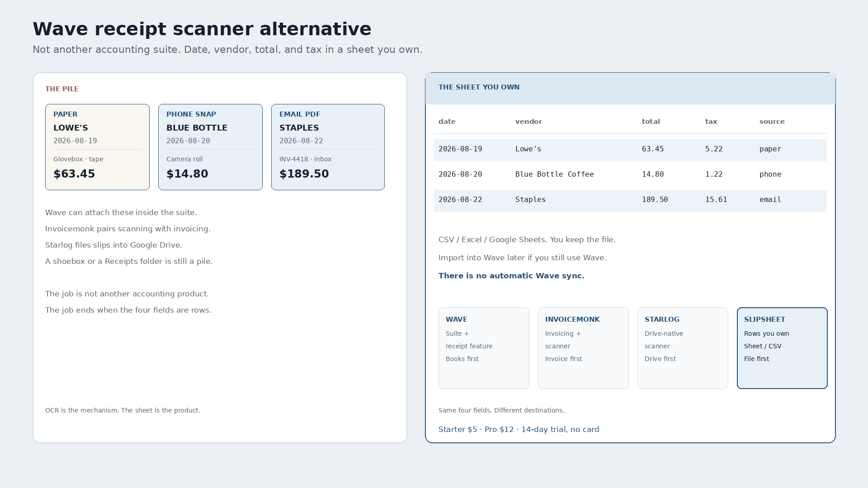The height and width of the screenshot is (488, 868).
Task: Select the 15.61 tax cell
Action: click(716, 200)
